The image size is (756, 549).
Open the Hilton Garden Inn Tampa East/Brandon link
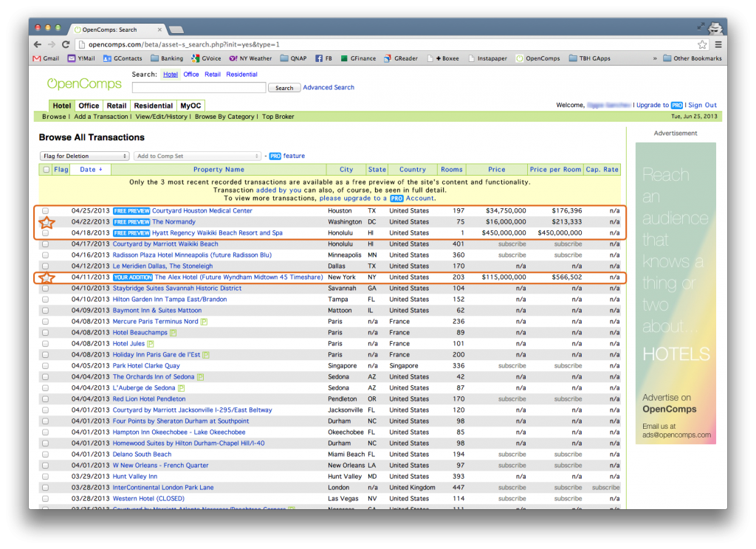point(170,300)
